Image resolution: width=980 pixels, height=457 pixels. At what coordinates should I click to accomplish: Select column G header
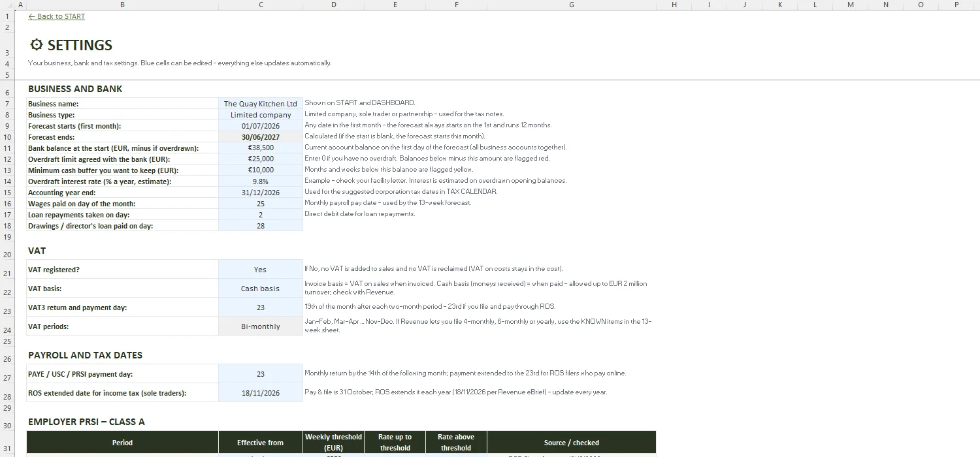point(572,5)
